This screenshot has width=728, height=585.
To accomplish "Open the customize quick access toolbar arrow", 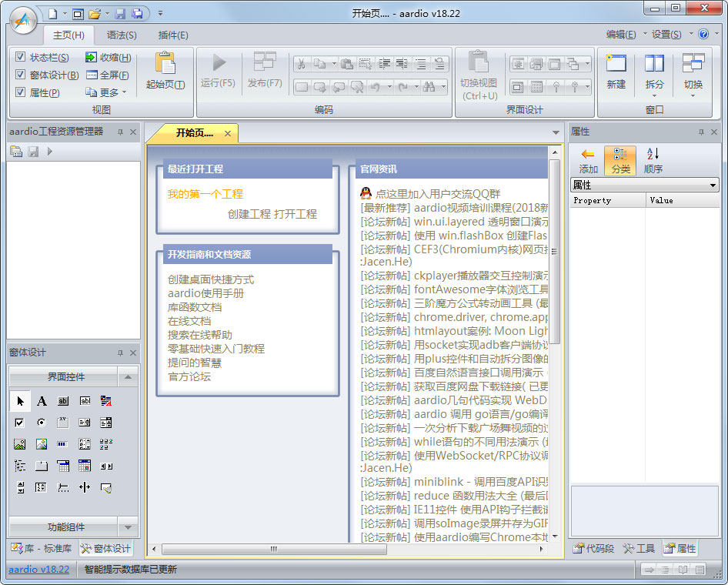I will 160,13.
